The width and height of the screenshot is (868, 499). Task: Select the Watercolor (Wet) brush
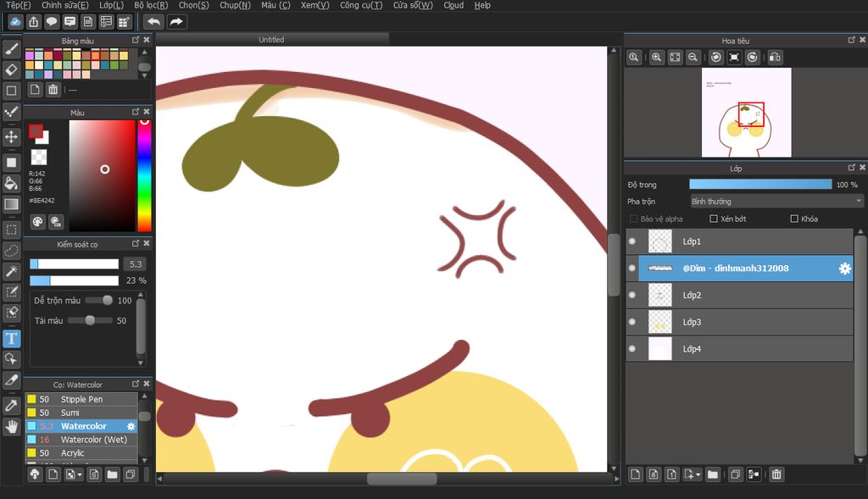pyautogui.click(x=81, y=439)
